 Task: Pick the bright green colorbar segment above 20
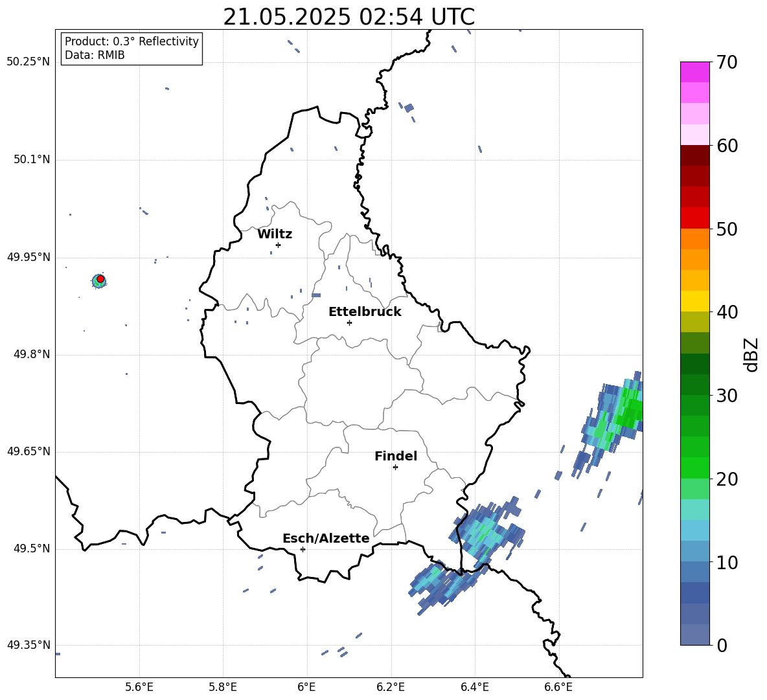pyautogui.click(x=694, y=468)
